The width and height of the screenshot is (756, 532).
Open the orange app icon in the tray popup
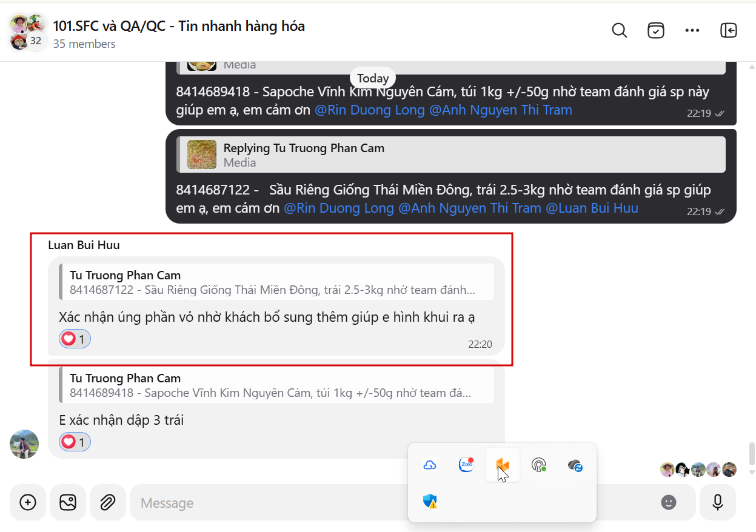503,465
